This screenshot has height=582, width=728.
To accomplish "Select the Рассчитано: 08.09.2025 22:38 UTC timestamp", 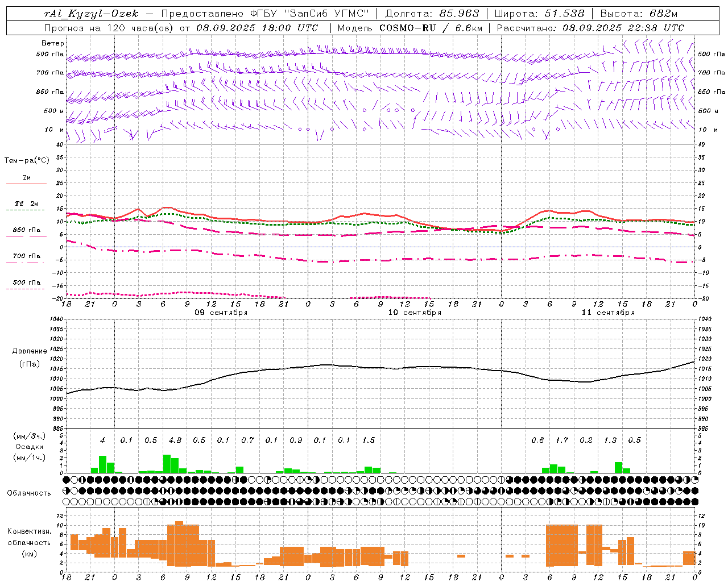I will [x=590, y=28].
